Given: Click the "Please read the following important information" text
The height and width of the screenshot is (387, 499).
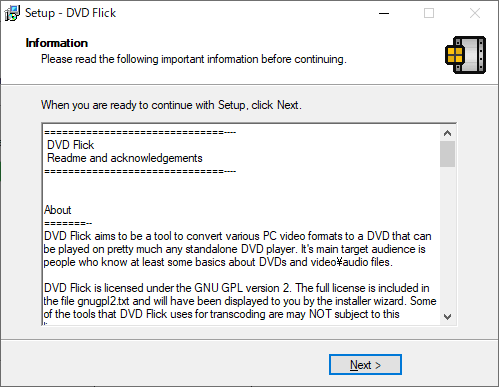Looking at the screenshot, I should pos(194,59).
